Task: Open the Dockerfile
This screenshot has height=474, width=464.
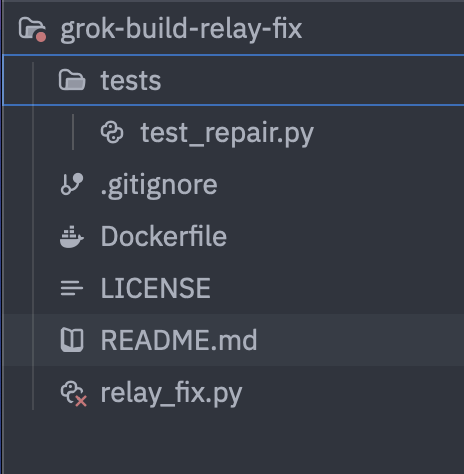Action: coord(164,236)
